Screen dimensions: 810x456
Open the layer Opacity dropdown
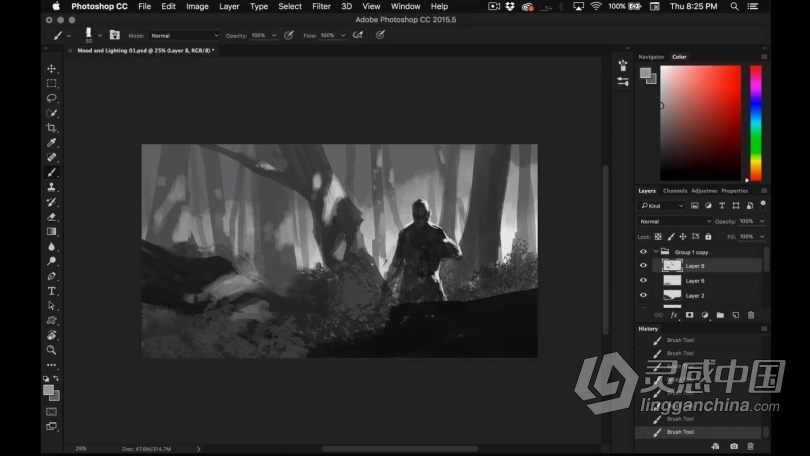pyautogui.click(x=762, y=221)
